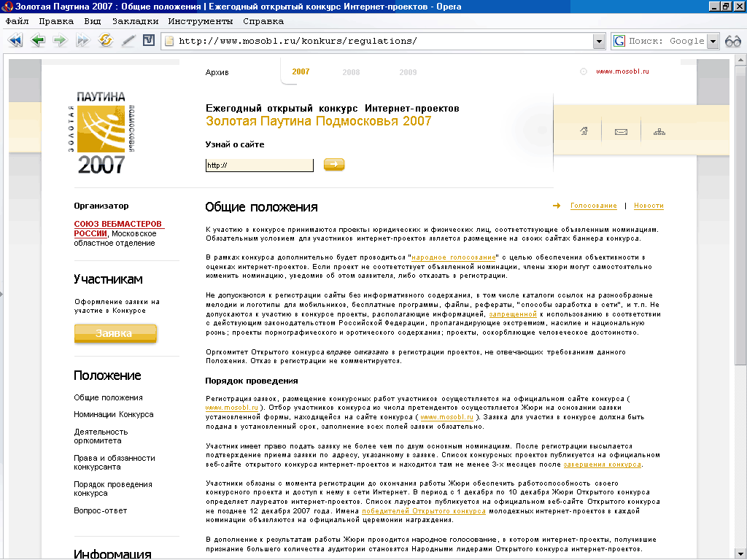Expand the address bar dropdown

(600, 41)
